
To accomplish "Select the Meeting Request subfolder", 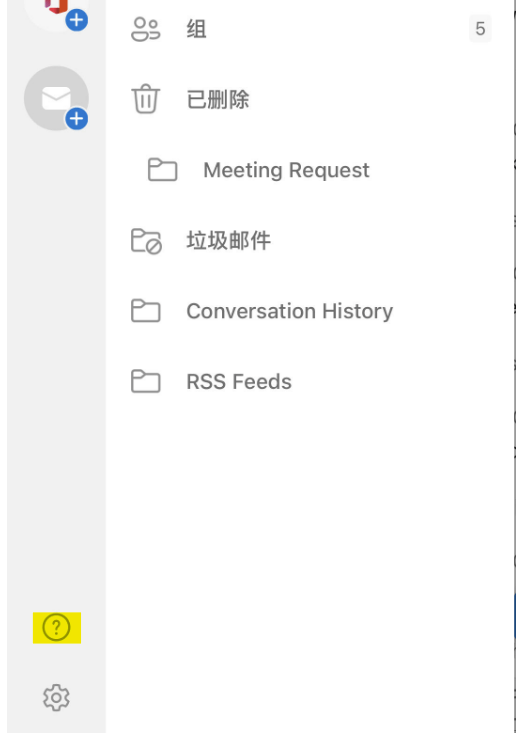I will click(x=310, y=170).
